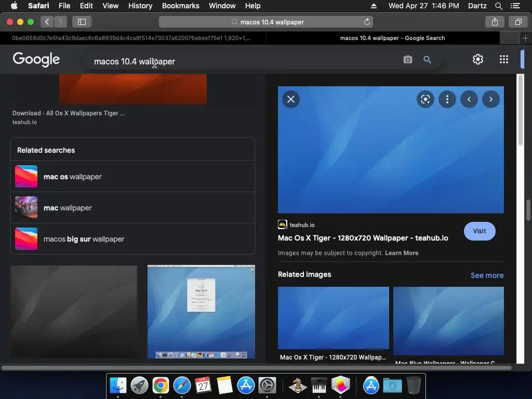
Task: Click Safari's address bar
Action: pos(266,22)
